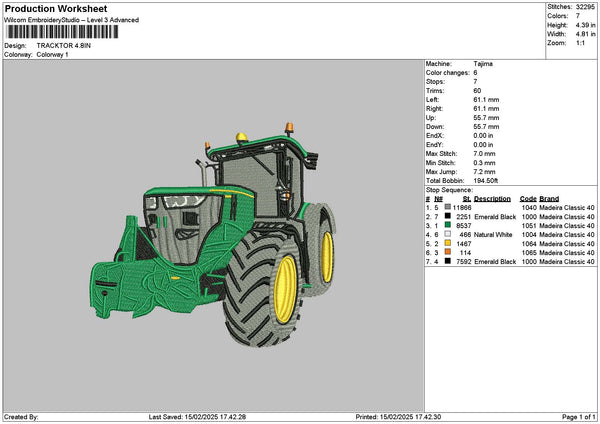Click the orange swatch with code 1065
This screenshot has height=424, width=600.
point(445,252)
